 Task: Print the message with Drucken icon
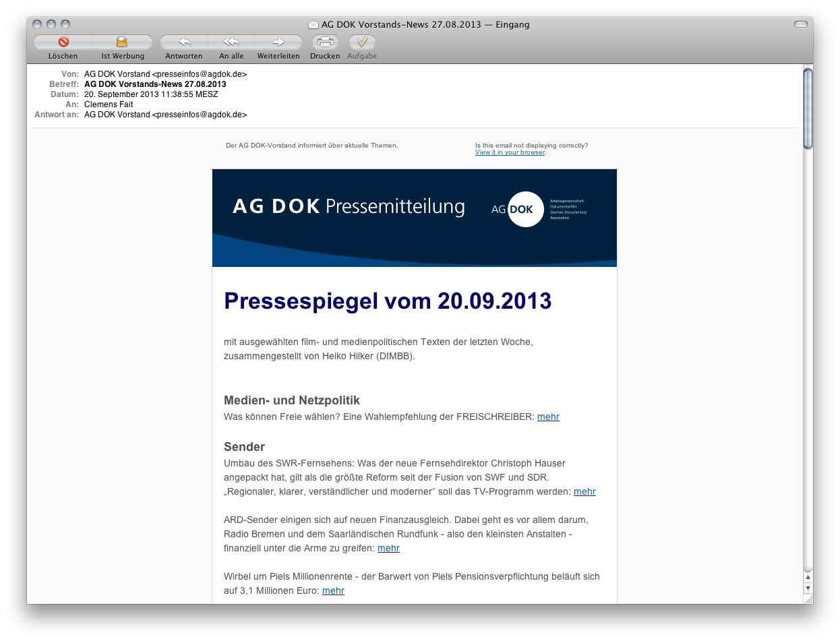(325, 42)
